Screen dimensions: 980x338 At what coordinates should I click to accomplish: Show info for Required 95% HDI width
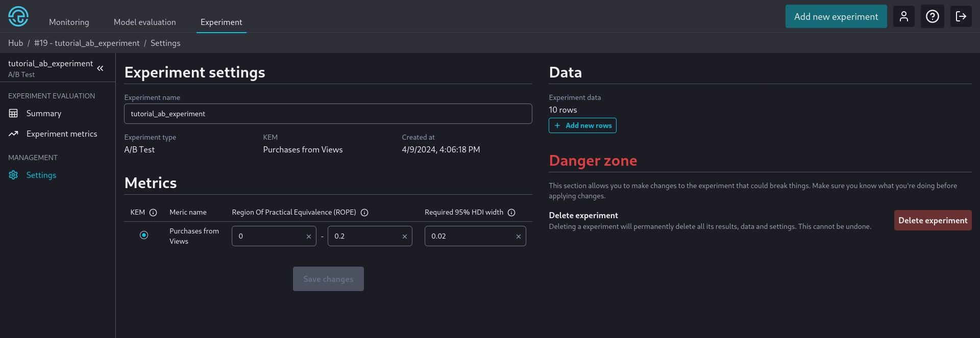(x=511, y=213)
